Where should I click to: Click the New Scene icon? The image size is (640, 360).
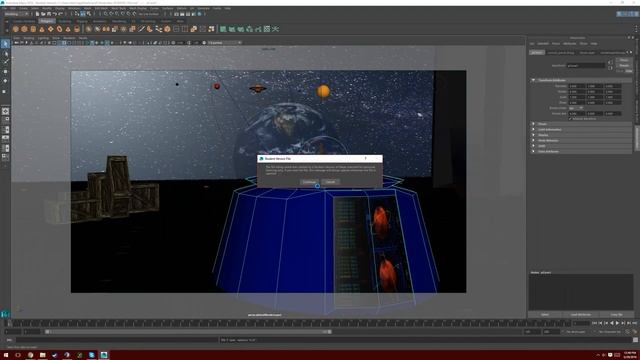tap(37, 14)
